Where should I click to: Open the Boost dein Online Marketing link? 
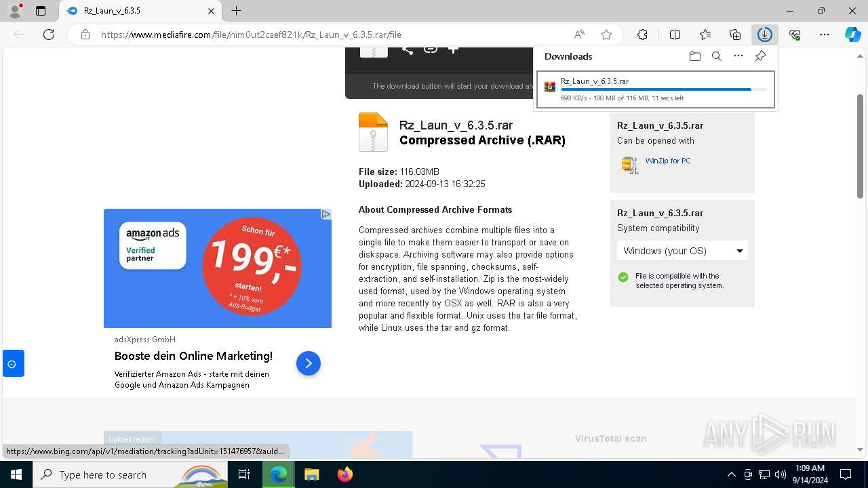click(x=193, y=356)
